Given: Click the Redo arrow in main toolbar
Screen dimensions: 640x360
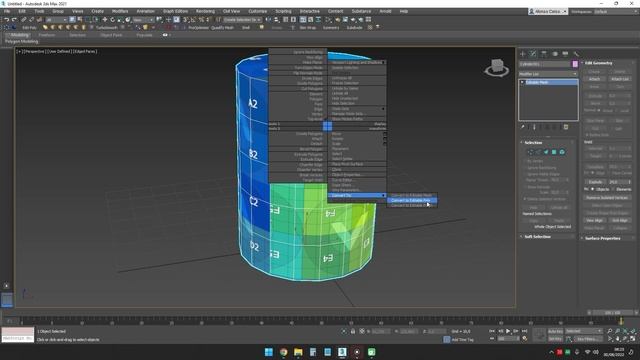Looking at the screenshot, I should (x=14, y=20).
